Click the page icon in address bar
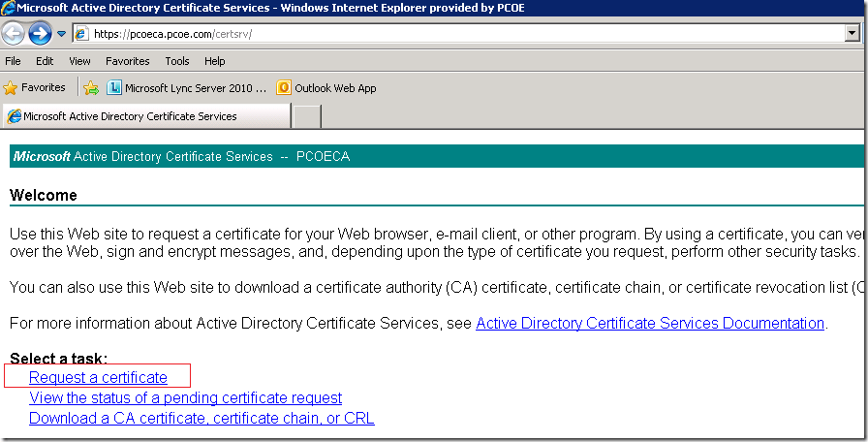The height and width of the screenshot is (442, 868). [x=82, y=34]
